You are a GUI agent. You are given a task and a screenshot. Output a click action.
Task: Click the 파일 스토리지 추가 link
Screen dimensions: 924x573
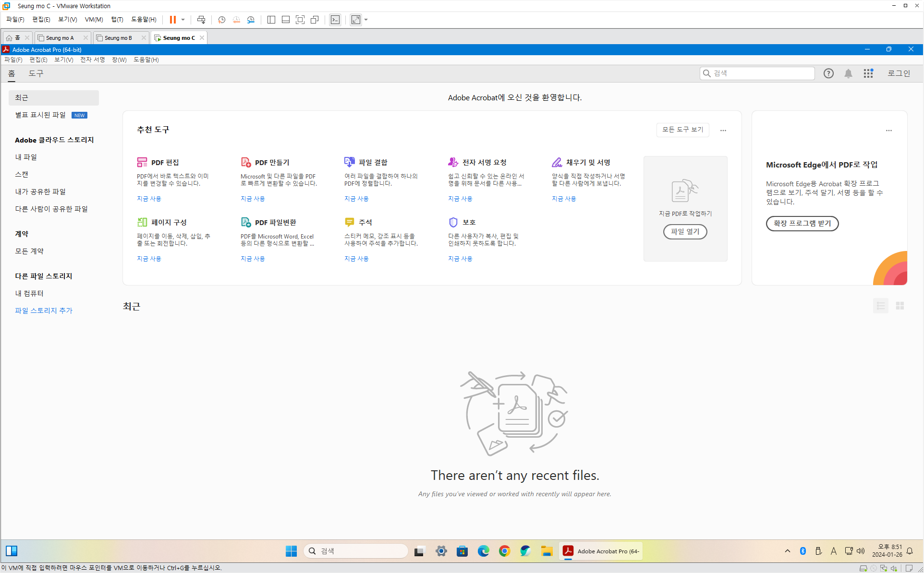(x=44, y=310)
